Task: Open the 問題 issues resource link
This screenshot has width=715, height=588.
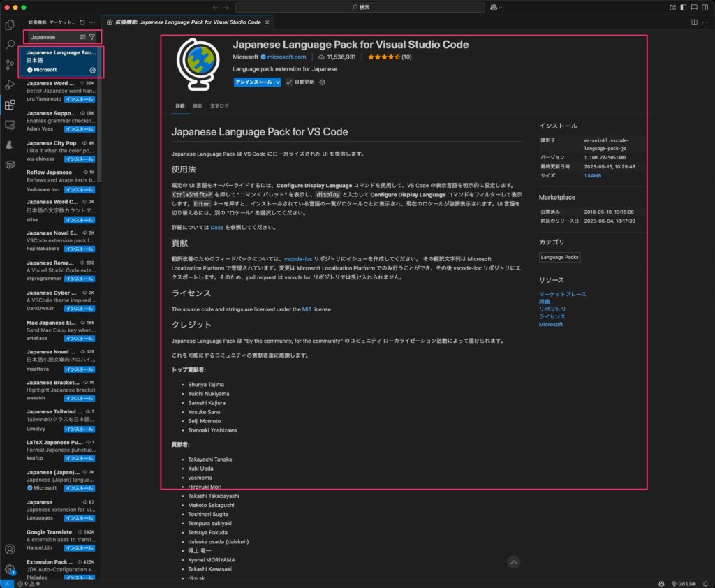Action: point(544,302)
